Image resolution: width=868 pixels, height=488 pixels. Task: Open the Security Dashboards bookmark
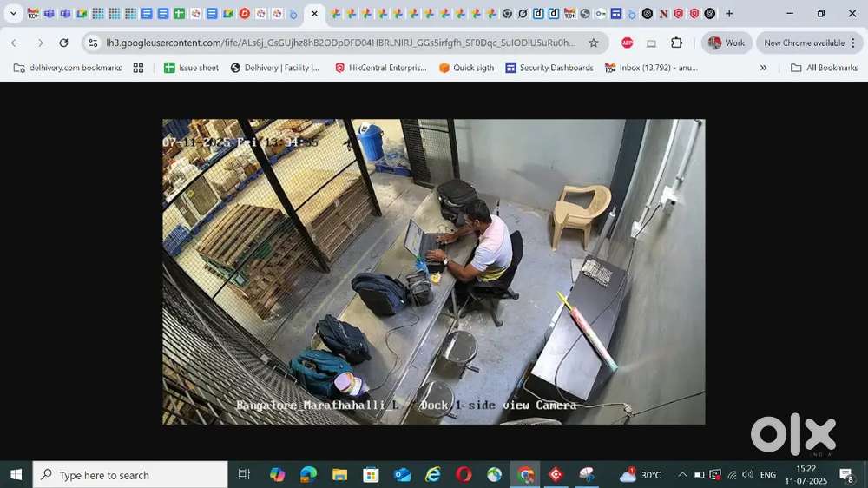click(549, 68)
